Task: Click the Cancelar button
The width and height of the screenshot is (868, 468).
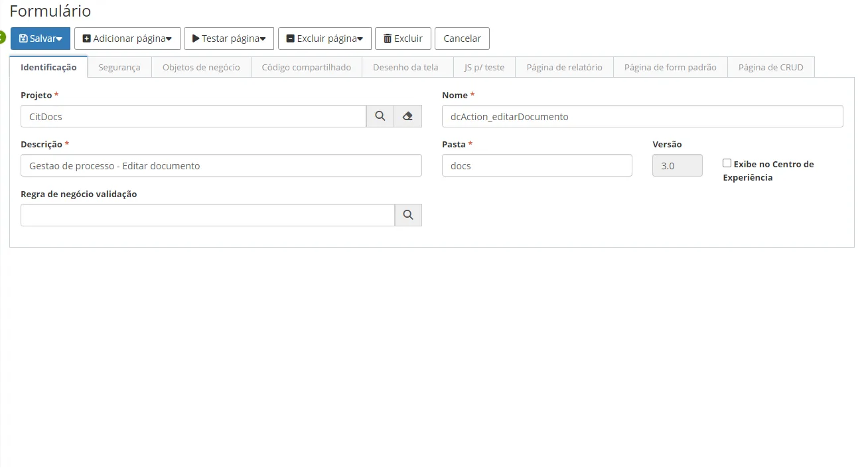Action: 462,39
